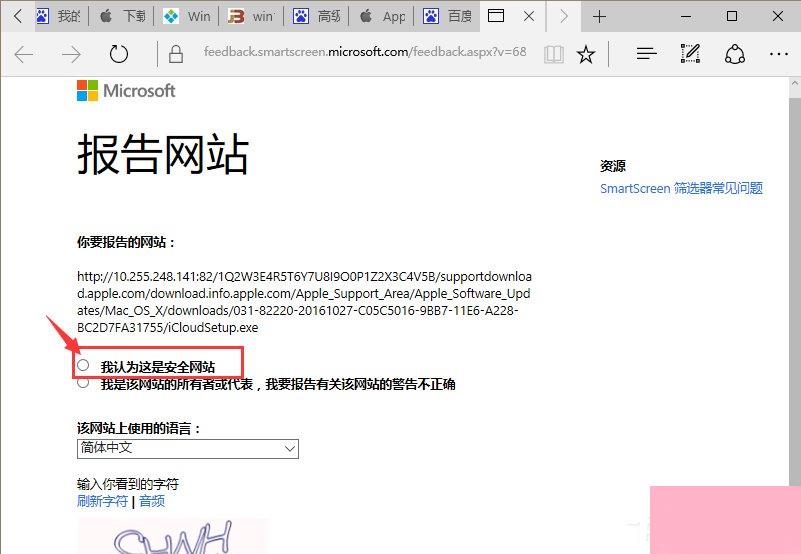
Task: Click the 报告网站 heading
Action: tap(163, 154)
